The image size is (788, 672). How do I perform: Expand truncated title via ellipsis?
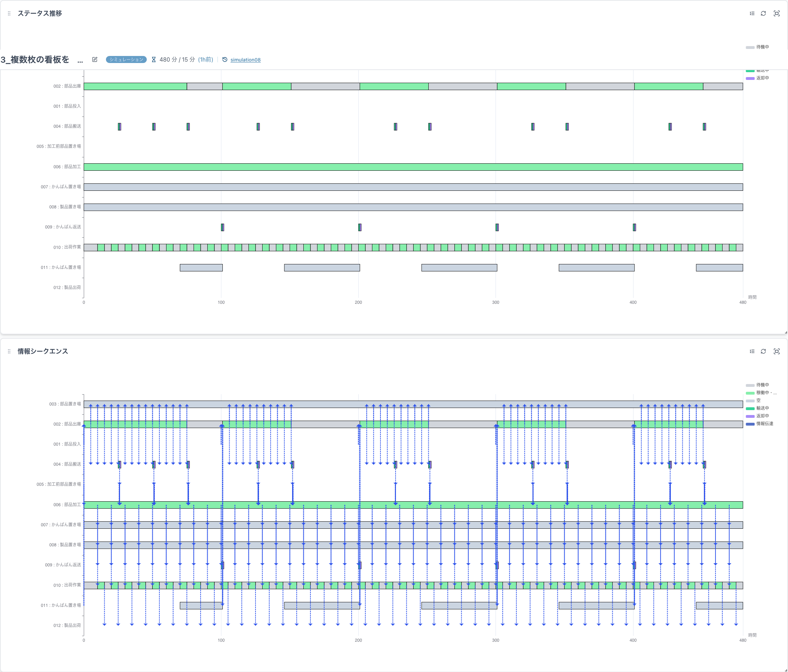pos(80,61)
